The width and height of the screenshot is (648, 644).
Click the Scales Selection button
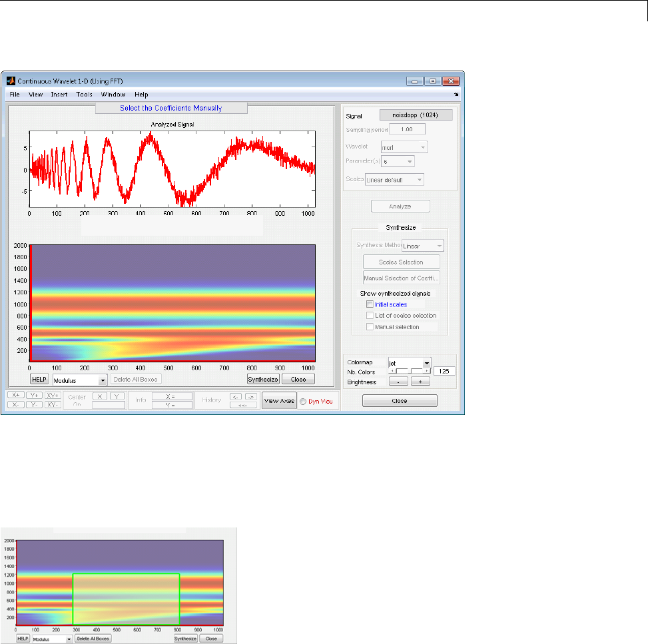point(402,262)
